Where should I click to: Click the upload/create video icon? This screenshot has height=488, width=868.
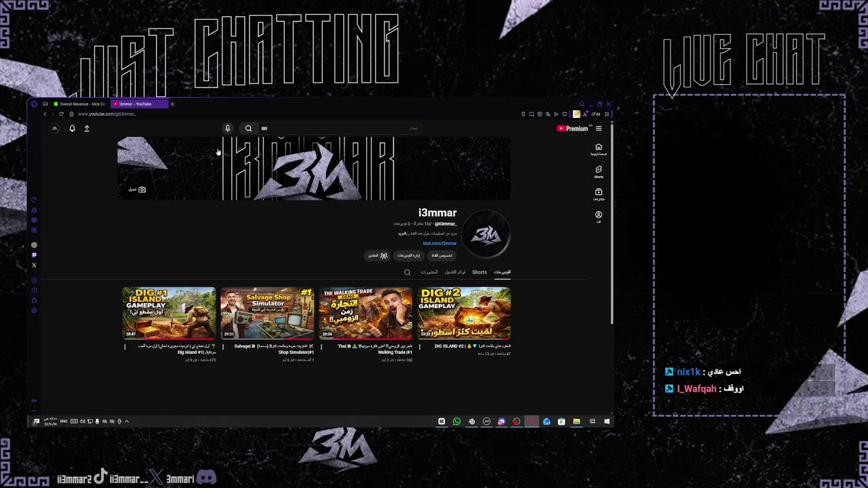87,128
